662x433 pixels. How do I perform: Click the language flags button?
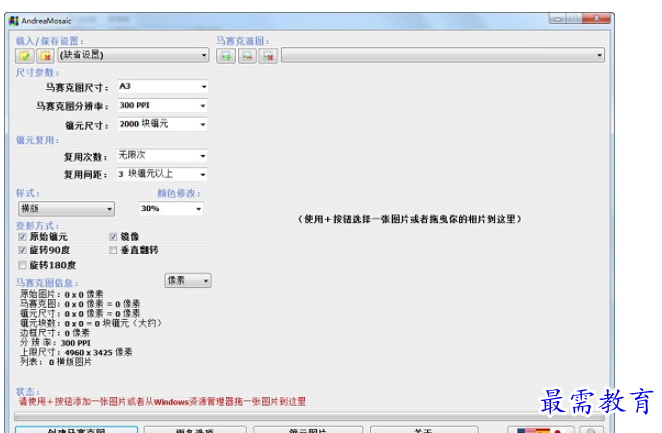(x=540, y=430)
